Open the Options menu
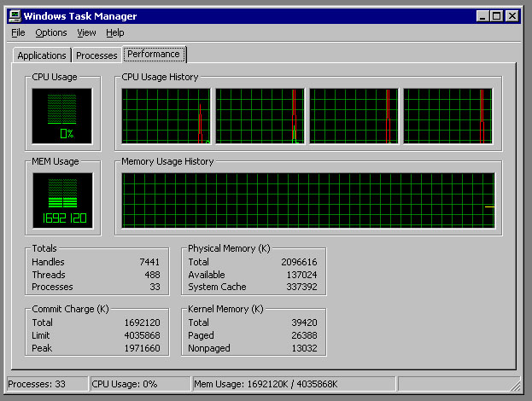Image resolution: width=532 pixels, height=401 pixels. [51, 33]
